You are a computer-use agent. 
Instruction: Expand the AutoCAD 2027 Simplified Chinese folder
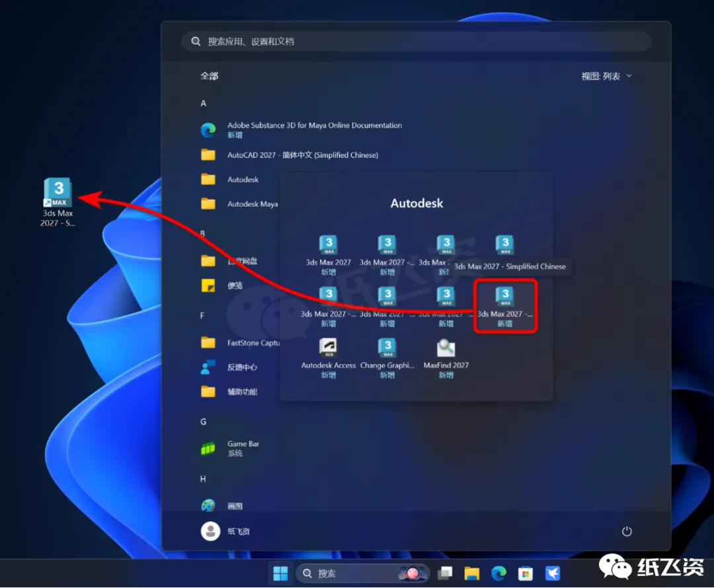click(289, 155)
